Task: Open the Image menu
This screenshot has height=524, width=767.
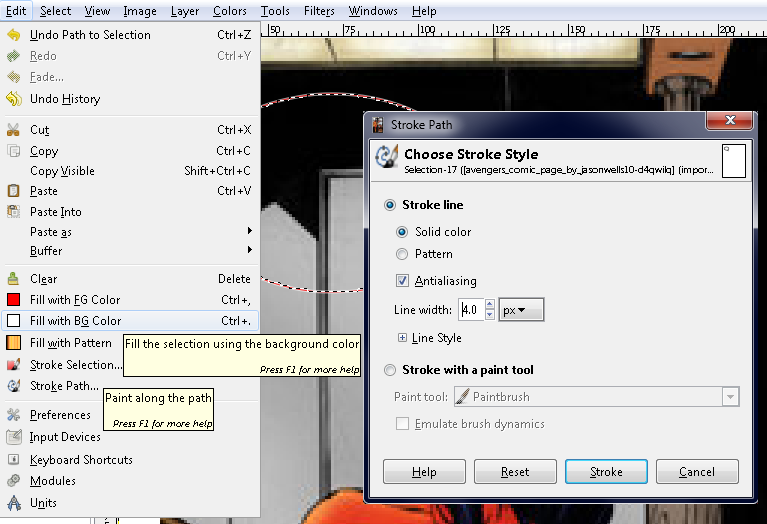Action: click(x=139, y=11)
